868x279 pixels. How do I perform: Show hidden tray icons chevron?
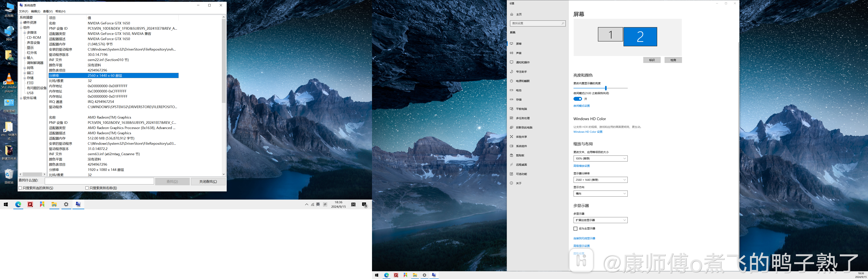306,205
